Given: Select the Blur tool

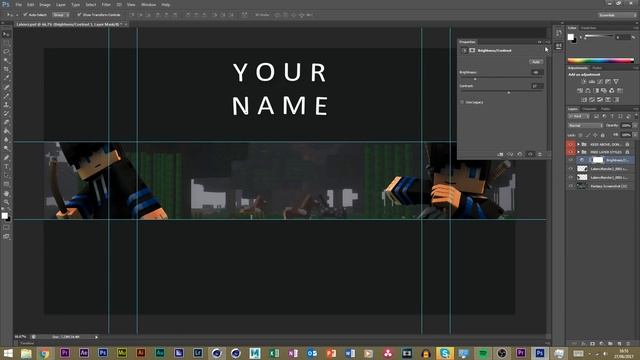Looking at the screenshot, I should click(x=6, y=140).
